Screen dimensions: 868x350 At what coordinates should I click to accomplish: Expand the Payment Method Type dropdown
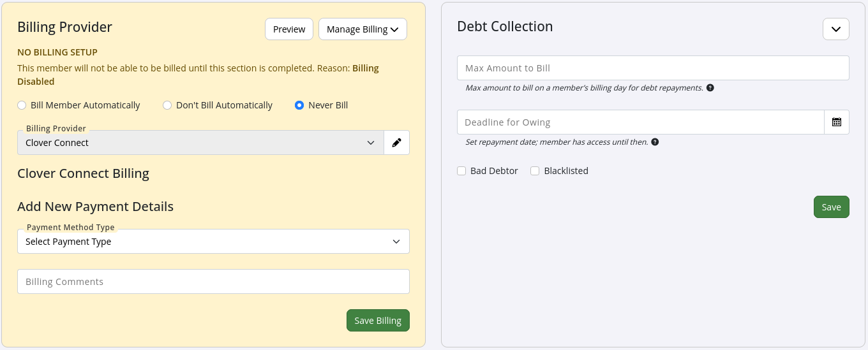click(x=213, y=242)
